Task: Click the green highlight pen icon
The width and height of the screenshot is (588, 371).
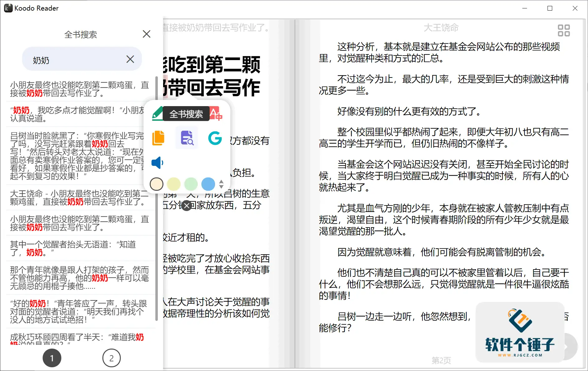Action: [158, 114]
